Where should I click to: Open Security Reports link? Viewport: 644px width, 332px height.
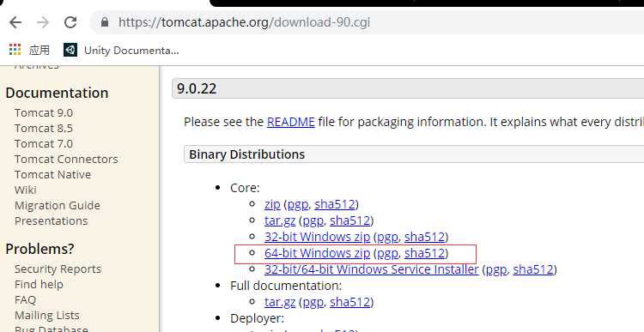click(58, 269)
